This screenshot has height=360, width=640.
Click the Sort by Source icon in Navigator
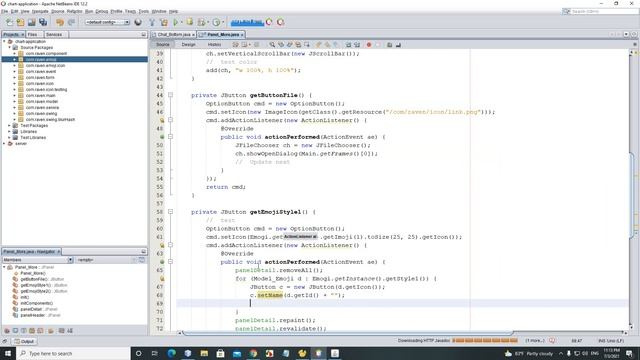tap(70, 331)
